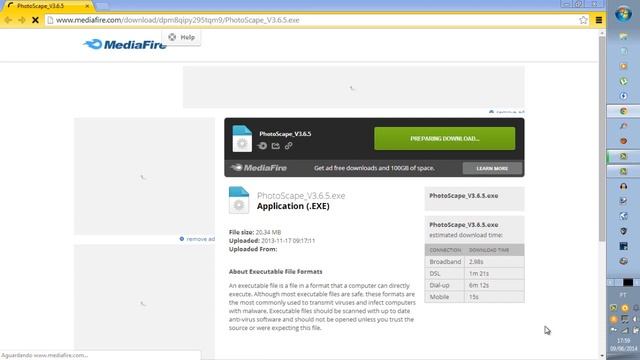Screen dimensions: 640x360
Task: Click the Broadband 2.98s table row
Action: pos(474,262)
